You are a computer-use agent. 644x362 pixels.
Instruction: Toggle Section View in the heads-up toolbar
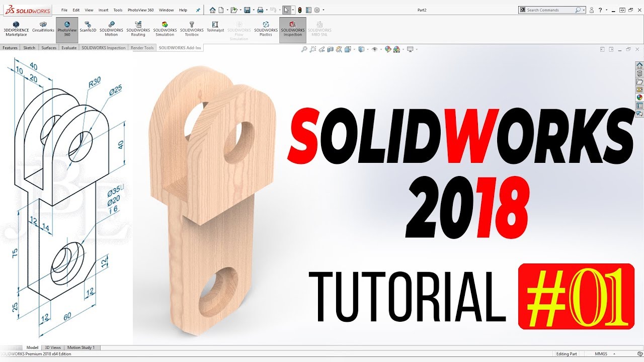(331, 49)
